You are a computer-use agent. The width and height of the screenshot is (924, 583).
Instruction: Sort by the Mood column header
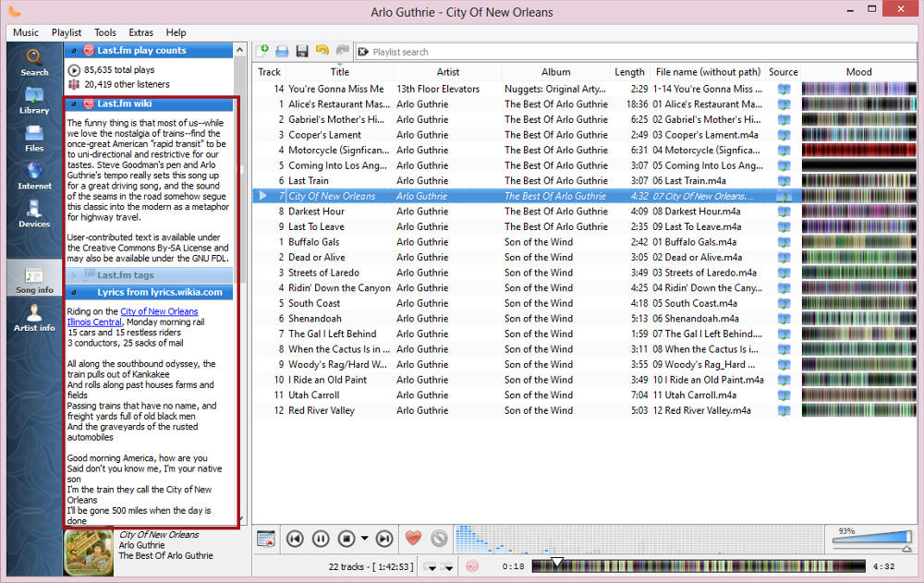click(858, 72)
